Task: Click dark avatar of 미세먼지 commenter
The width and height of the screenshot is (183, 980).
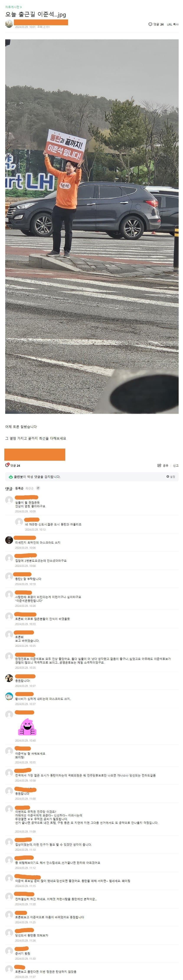Action: [x=9, y=540]
